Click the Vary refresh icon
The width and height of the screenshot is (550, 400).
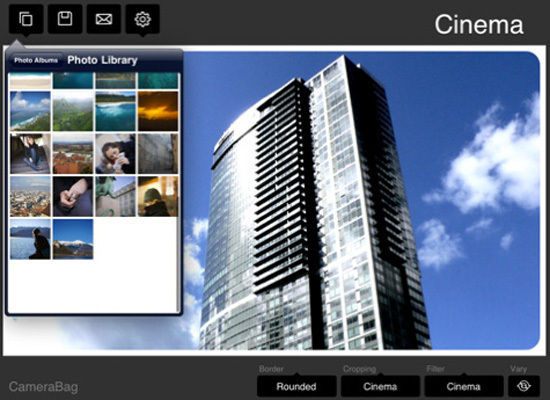pyautogui.click(x=524, y=386)
